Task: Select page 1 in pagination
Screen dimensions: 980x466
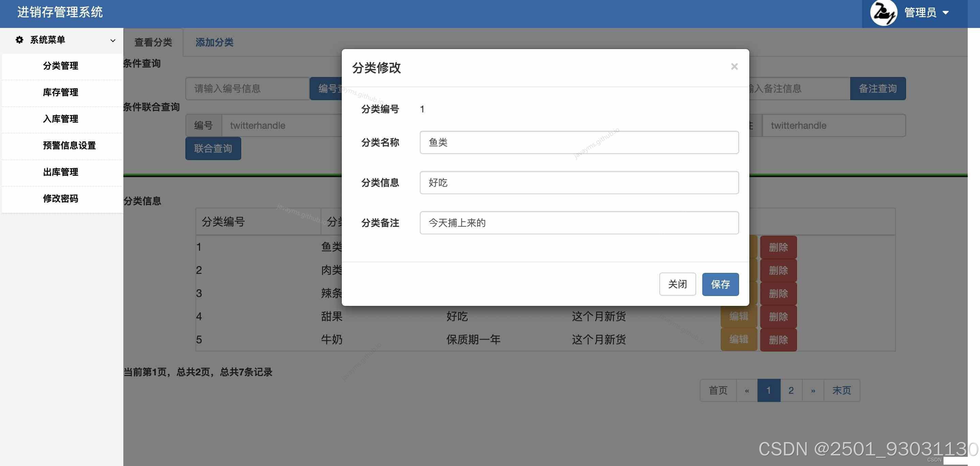Action: [x=768, y=390]
